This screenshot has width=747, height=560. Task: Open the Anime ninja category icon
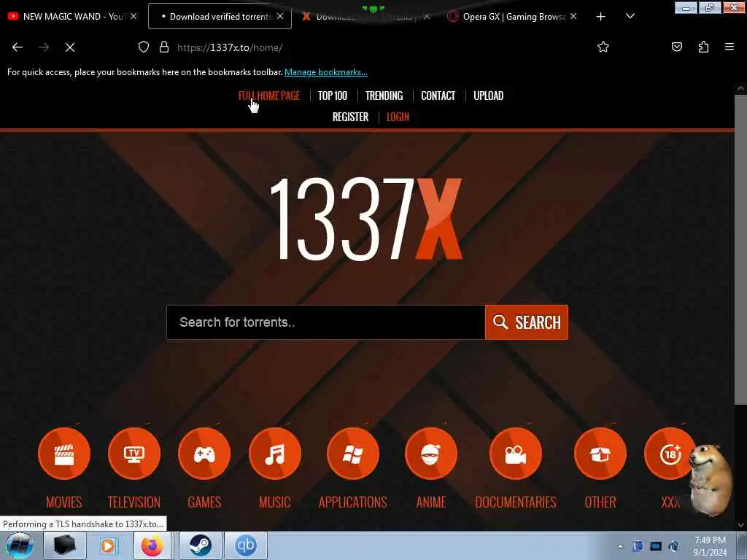431,454
